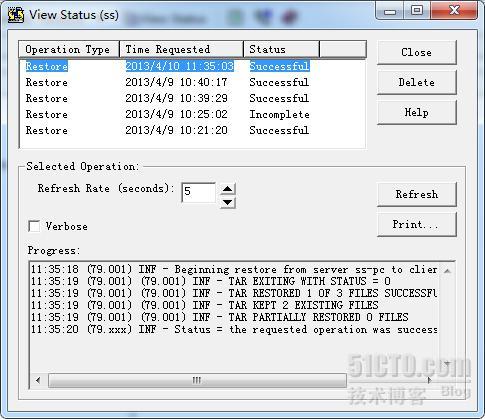Open Help for View Status
The height and width of the screenshot is (419, 485).
pyautogui.click(x=416, y=112)
